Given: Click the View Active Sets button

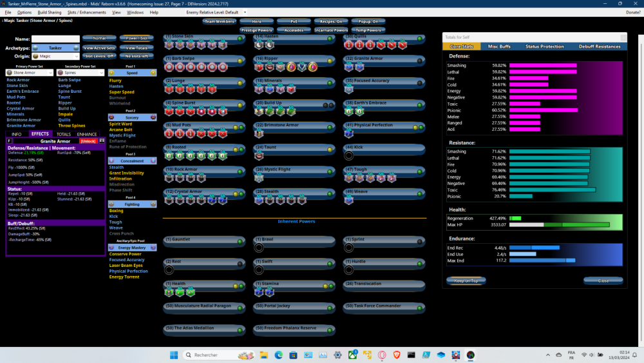Looking at the screenshot, I should tap(99, 48).
